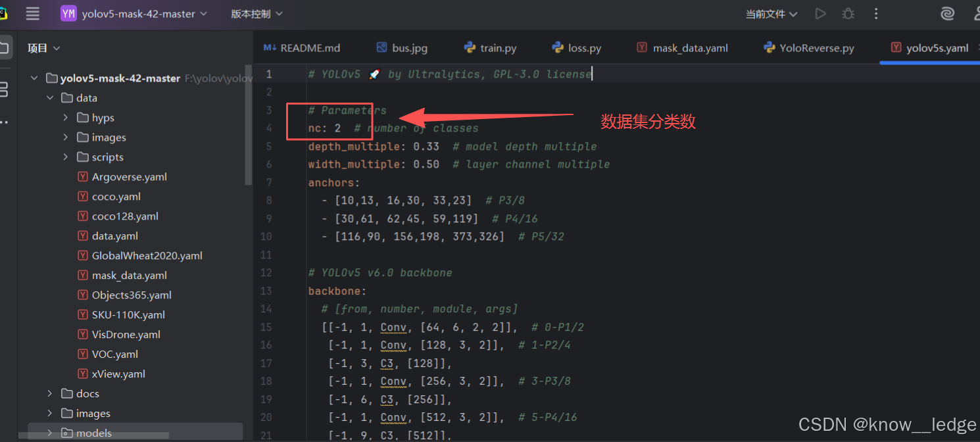Click the YM project badge icon
The image size is (980, 442).
pyautogui.click(x=68, y=13)
